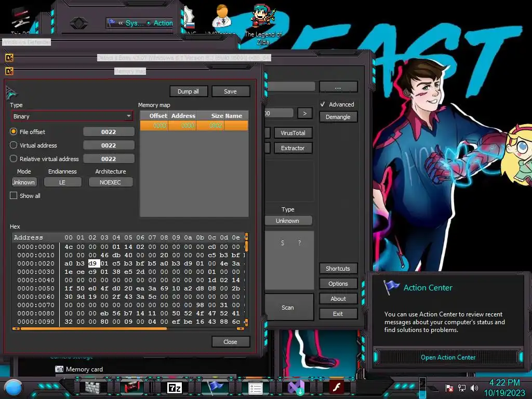Open the 7-Zip taskbar icon
This screenshot has width=532, height=399.
175,388
